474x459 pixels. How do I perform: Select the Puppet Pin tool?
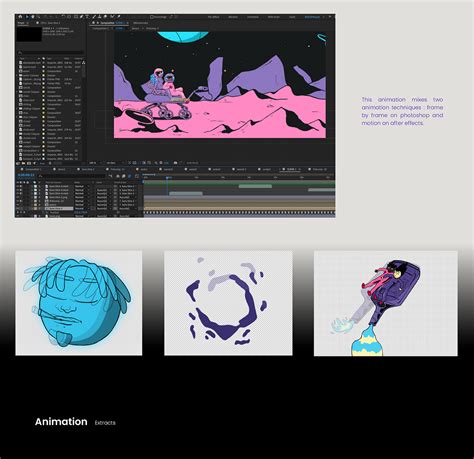pos(119,17)
